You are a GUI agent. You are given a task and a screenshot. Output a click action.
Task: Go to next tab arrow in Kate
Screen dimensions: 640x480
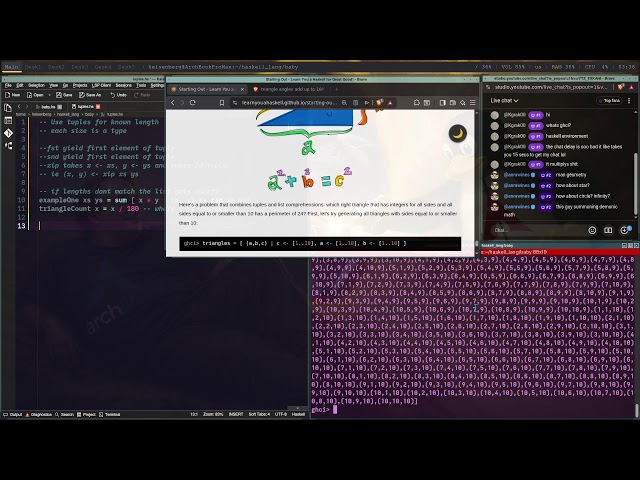tap(27, 106)
